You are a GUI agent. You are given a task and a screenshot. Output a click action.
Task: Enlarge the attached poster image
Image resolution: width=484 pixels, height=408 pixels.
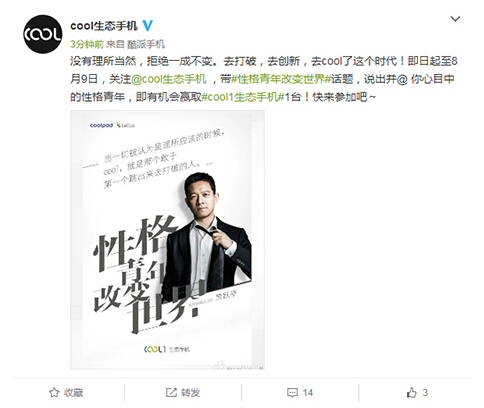167,240
